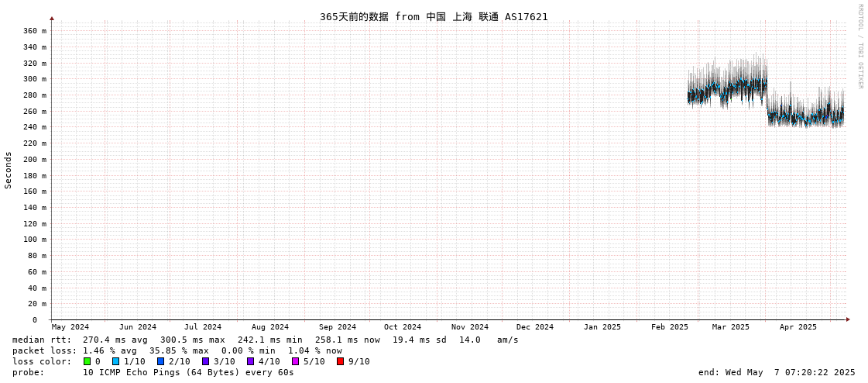Click the magenta 5/10 loss swatch
This screenshot has height=383, width=868.
point(295,361)
